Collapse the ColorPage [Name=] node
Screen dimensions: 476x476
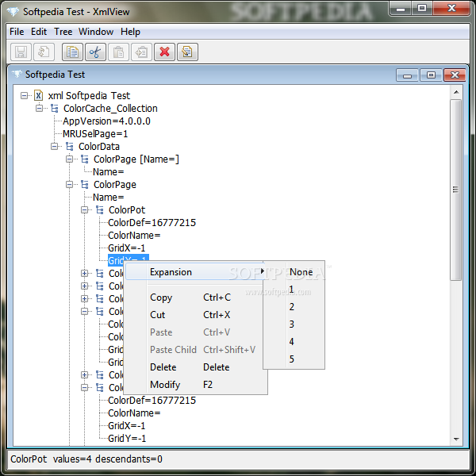point(70,159)
